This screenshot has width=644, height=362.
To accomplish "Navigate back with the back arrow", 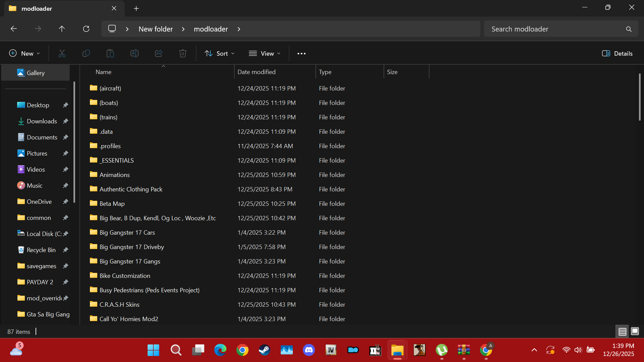I will pos(14,29).
